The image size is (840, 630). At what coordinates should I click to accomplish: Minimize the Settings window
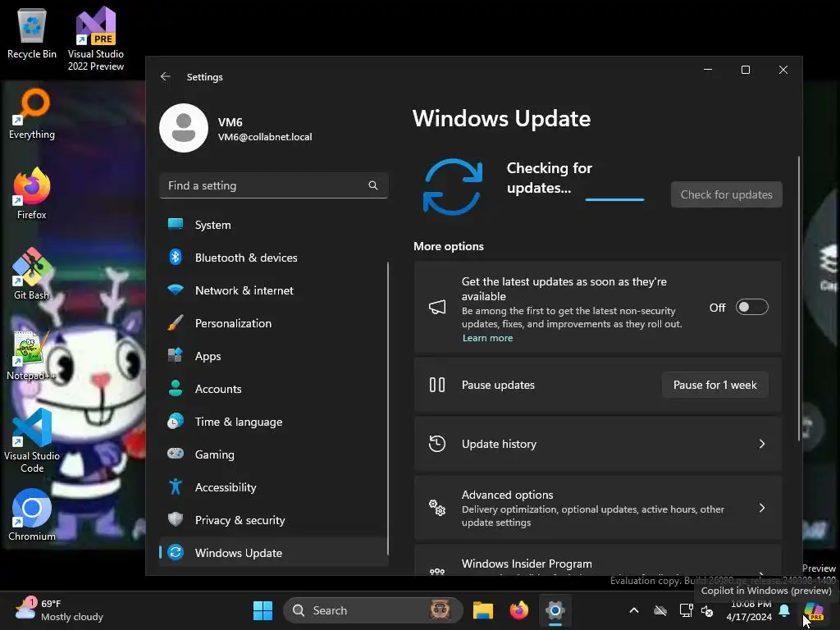[x=708, y=70]
